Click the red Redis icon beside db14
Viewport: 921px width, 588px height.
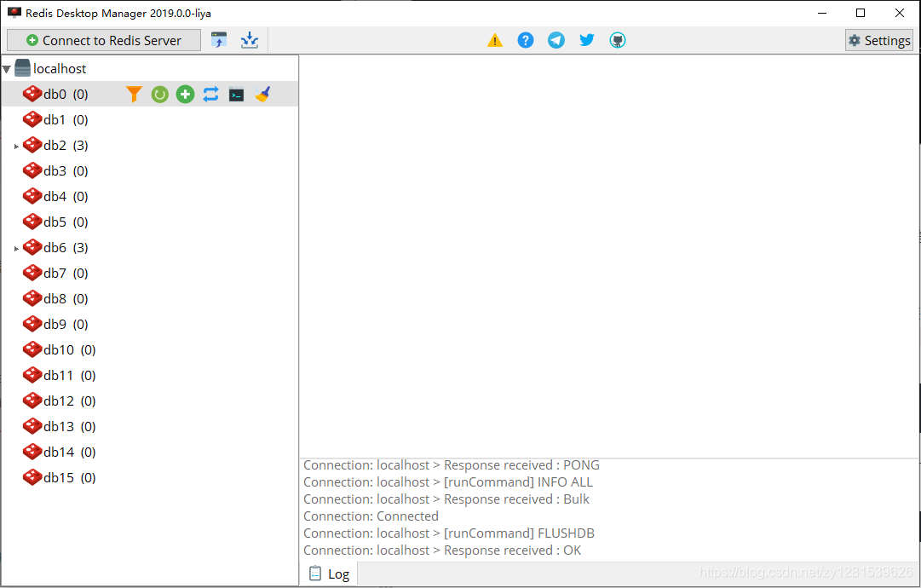tap(32, 452)
